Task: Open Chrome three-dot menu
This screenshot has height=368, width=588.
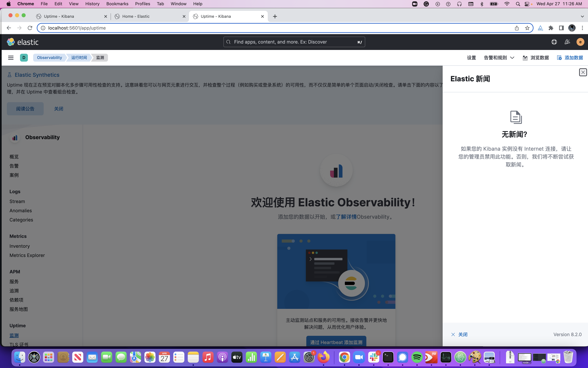Action: coord(582,28)
